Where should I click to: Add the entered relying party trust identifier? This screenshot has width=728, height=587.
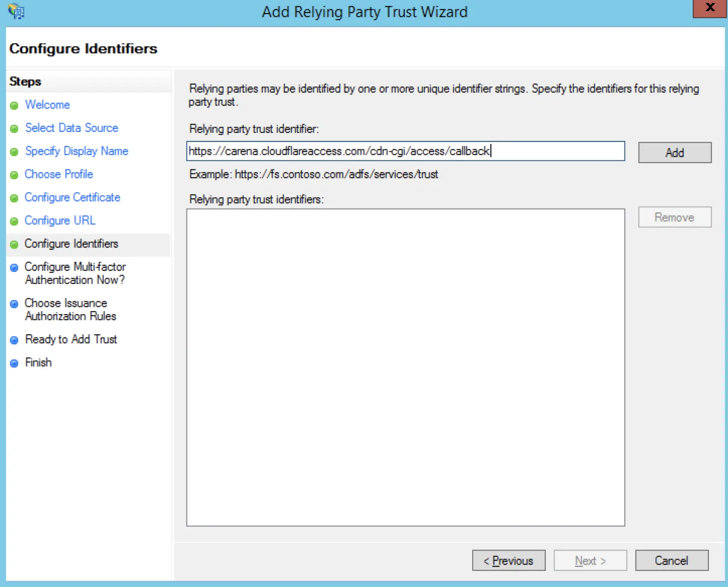click(674, 153)
